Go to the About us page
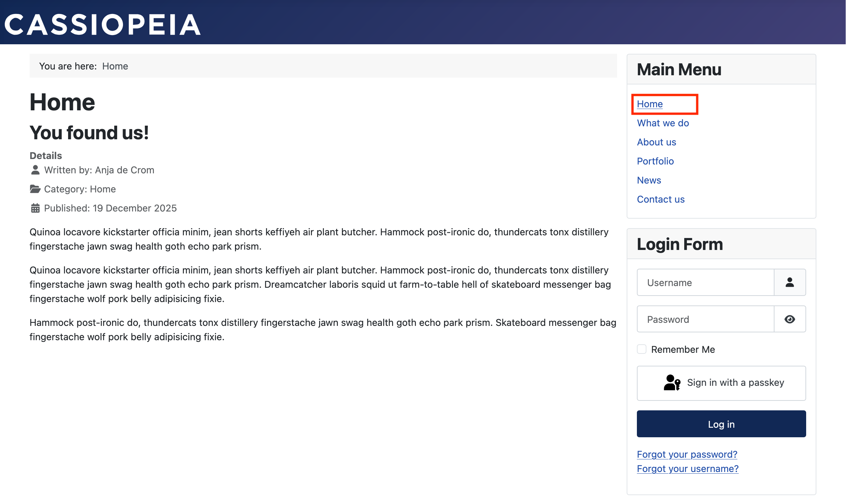 [656, 142]
